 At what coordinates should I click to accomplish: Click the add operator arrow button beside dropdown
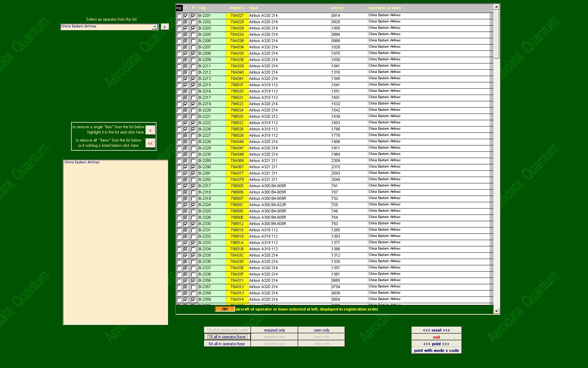pyautogui.click(x=164, y=27)
